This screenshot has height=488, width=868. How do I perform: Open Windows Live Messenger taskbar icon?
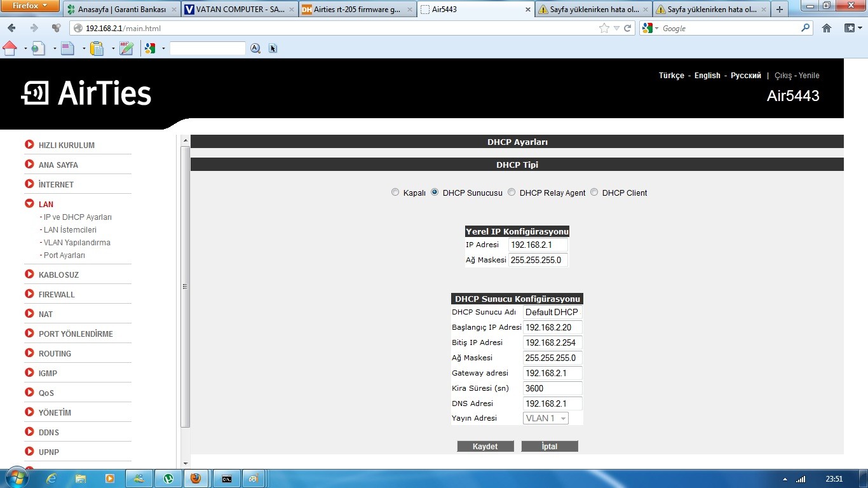[139, 478]
